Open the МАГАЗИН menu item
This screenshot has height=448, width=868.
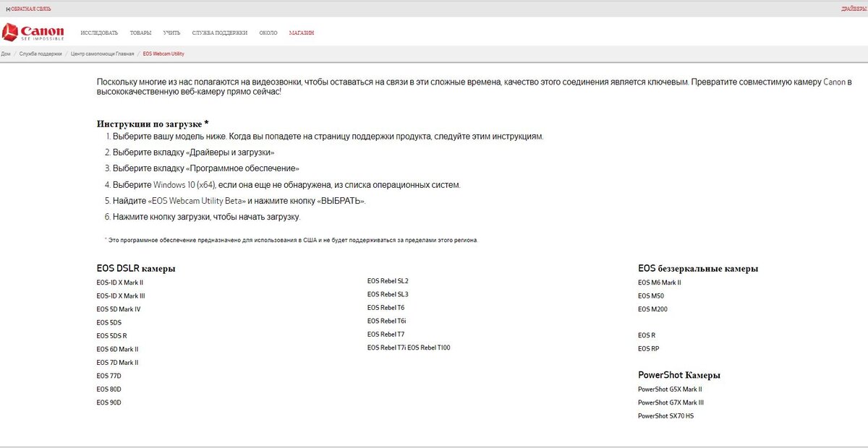(x=301, y=33)
